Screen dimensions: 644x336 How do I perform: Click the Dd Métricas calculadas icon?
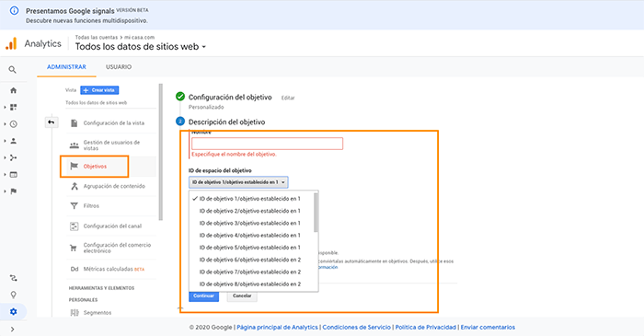pos(75,269)
